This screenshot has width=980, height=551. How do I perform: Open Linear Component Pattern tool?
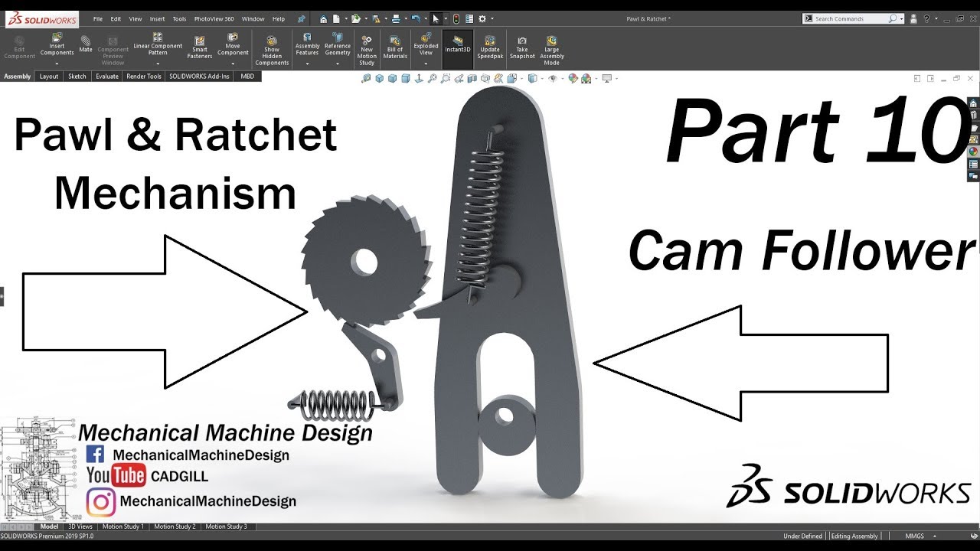[x=158, y=44]
